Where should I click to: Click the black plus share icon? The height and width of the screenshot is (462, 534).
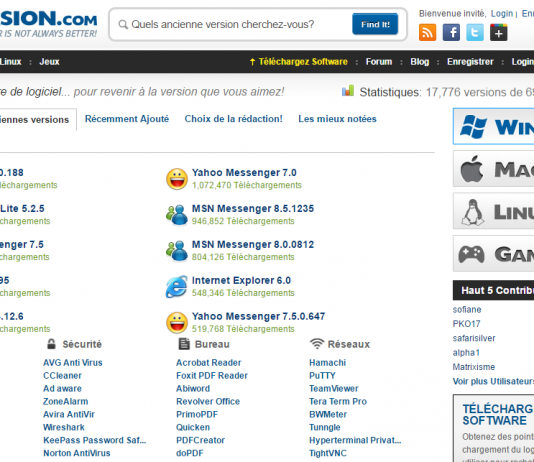click(x=499, y=33)
